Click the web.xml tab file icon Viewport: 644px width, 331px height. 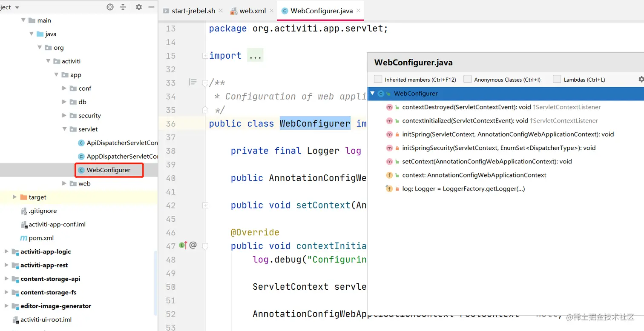click(234, 11)
